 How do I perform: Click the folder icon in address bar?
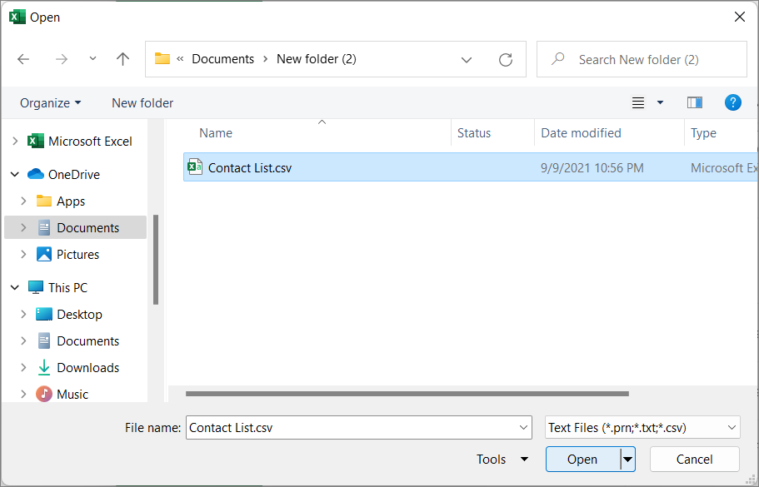162,59
